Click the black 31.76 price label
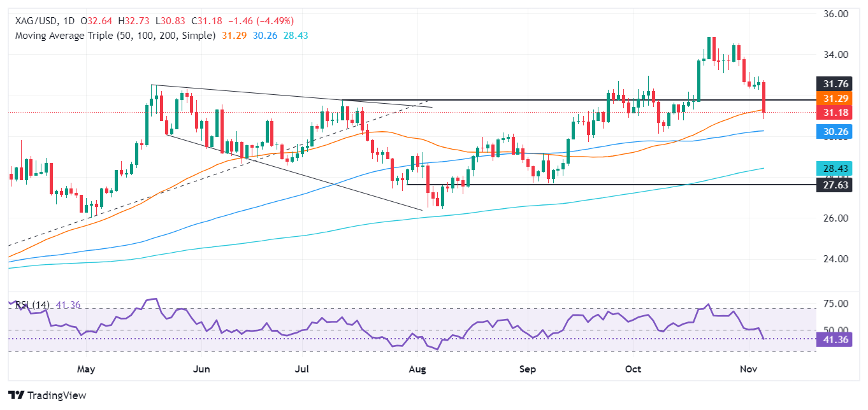Image resolution: width=868 pixels, height=410 pixels. (834, 85)
